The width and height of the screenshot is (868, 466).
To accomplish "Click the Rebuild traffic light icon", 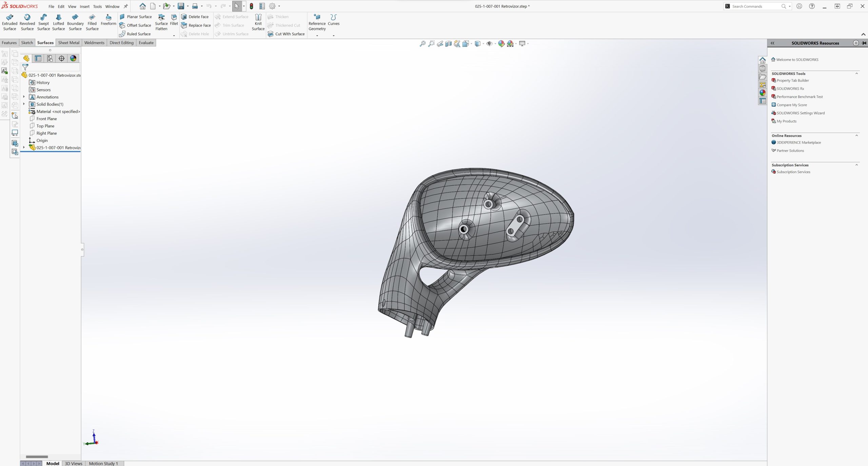I will point(251,6).
